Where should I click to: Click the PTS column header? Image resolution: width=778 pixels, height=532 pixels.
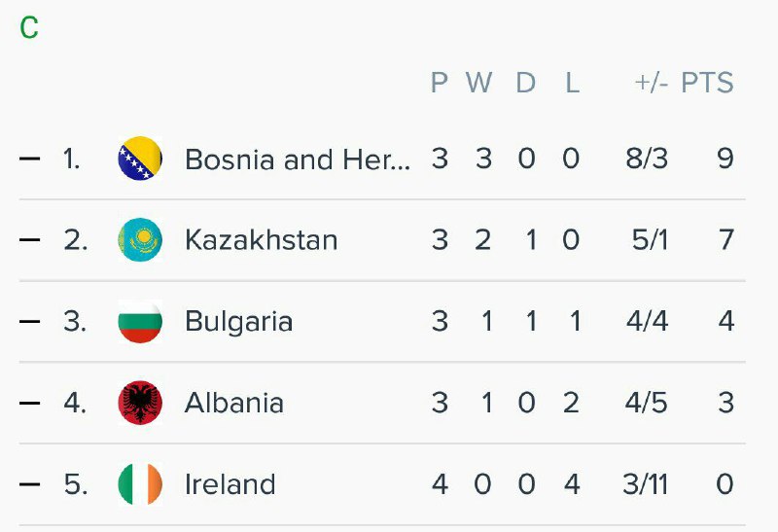(707, 84)
